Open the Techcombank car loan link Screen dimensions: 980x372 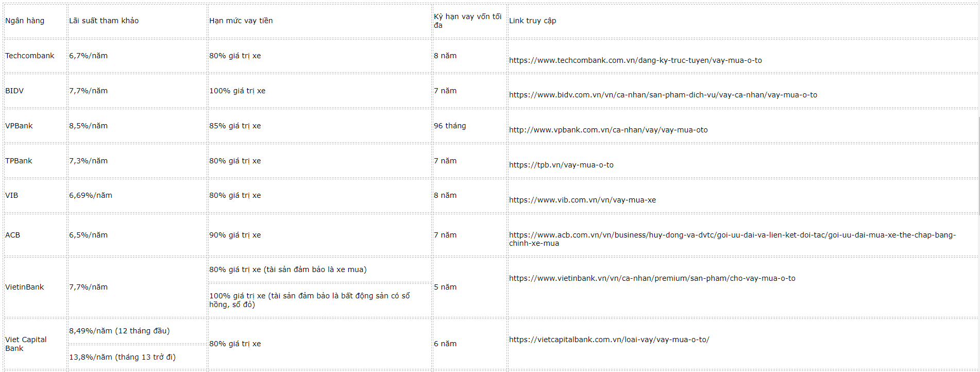(x=635, y=60)
